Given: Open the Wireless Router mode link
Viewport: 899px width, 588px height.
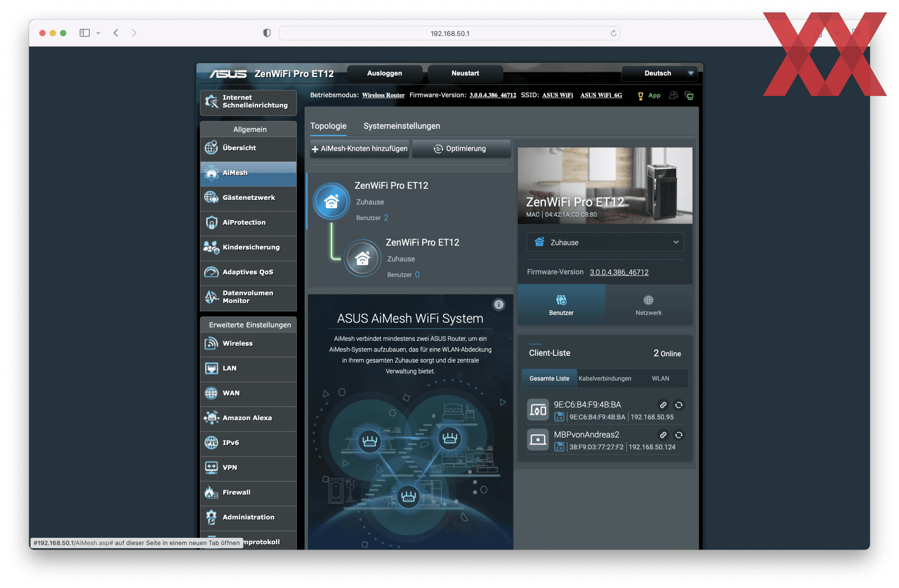Looking at the screenshot, I should [x=383, y=96].
